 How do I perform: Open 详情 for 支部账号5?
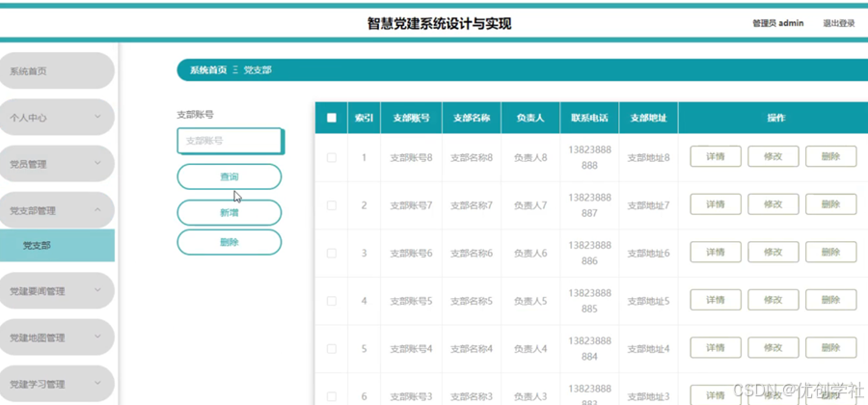716,300
